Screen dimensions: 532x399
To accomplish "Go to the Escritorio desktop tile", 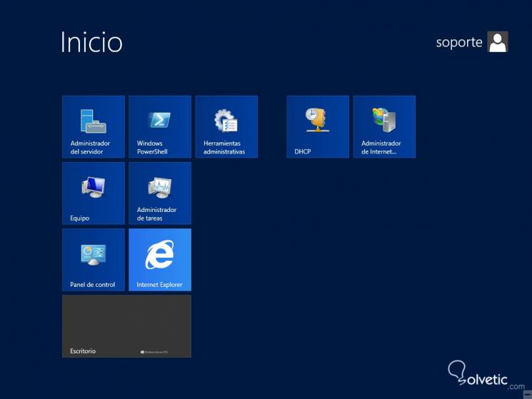I will point(126,325).
